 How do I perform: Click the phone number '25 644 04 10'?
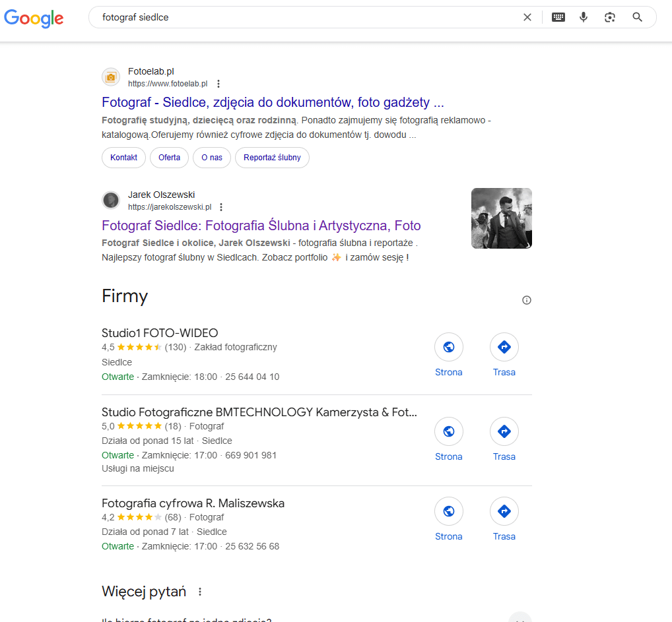(x=252, y=377)
